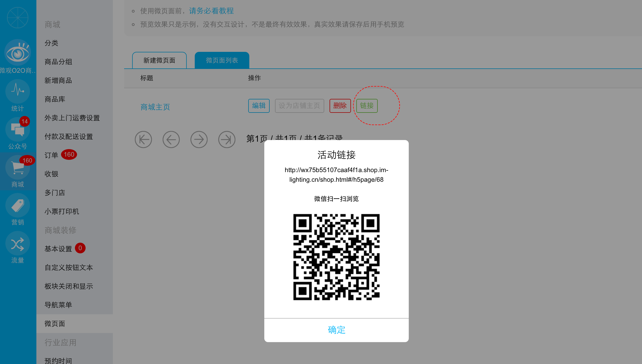Open 小票打印机 menu item
Image resolution: width=642 pixels, height=364 pixels.
pyautogui.click(x=62, y=211)
